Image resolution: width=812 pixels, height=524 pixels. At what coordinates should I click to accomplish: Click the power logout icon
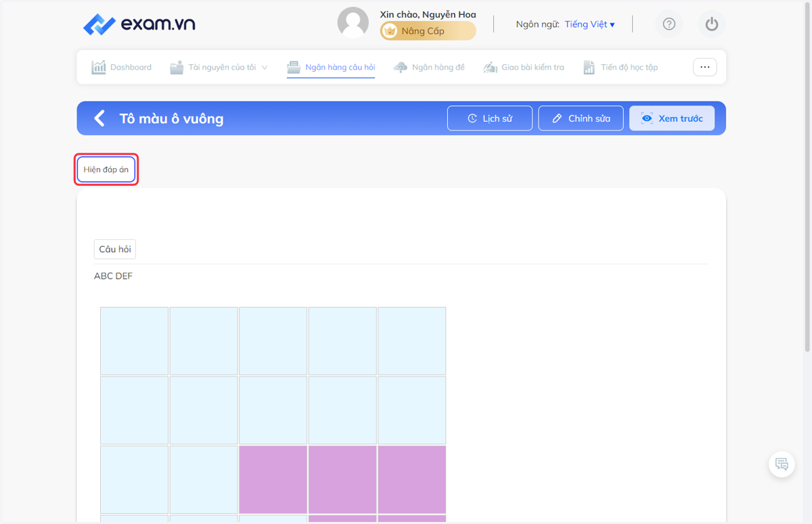click(x=711, y=24)
